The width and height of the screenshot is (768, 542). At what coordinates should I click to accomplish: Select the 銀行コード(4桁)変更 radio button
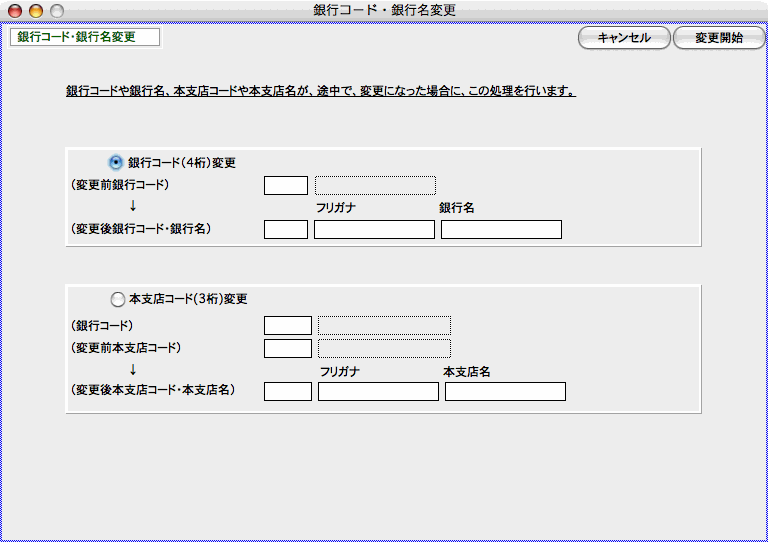click(x=116, y=162)
